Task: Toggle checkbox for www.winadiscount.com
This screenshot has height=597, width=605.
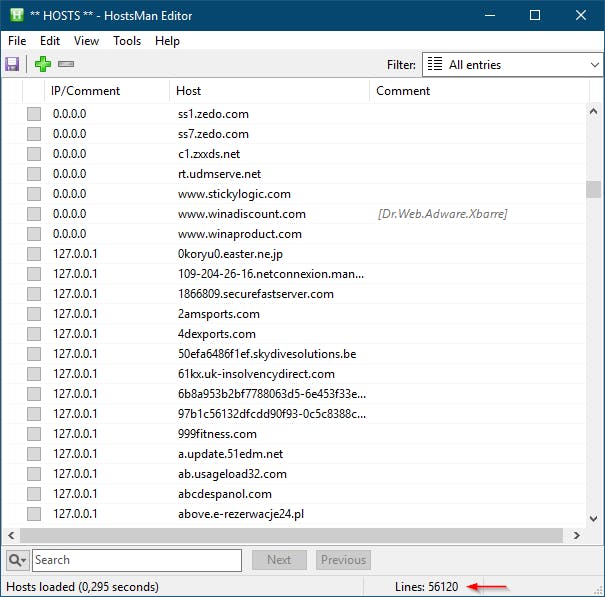Action: (34, 214)
